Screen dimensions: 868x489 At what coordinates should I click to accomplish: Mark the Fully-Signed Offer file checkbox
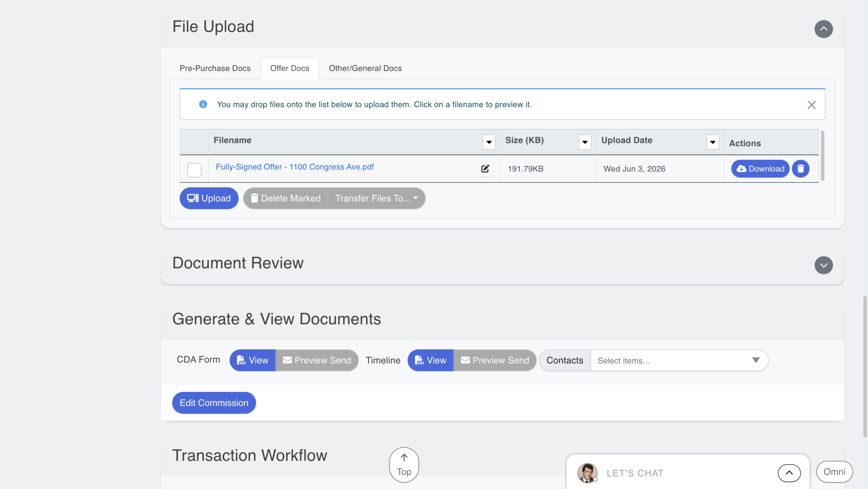click(x=194, y=170)
